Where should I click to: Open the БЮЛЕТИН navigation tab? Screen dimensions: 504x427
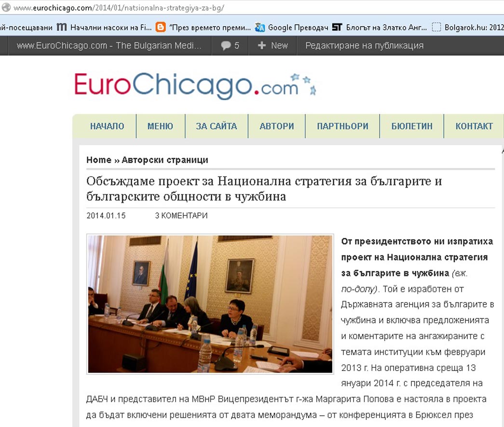coord(411,126)
